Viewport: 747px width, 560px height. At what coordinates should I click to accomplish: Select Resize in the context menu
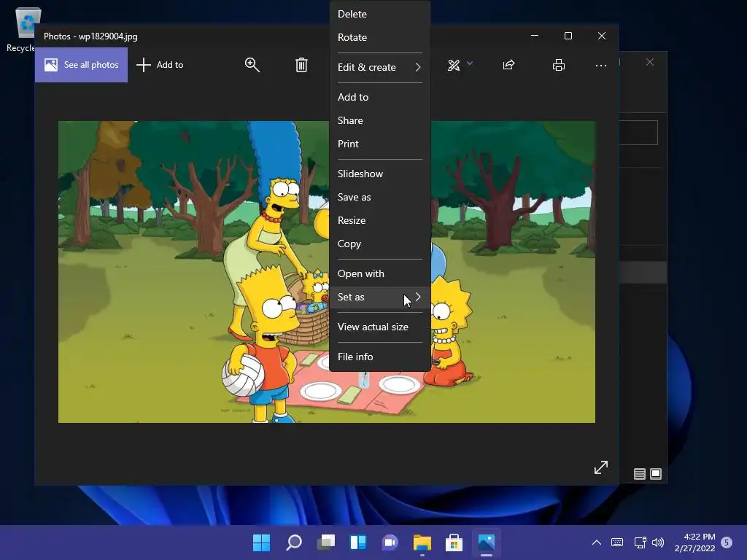[x=379, y=220]
